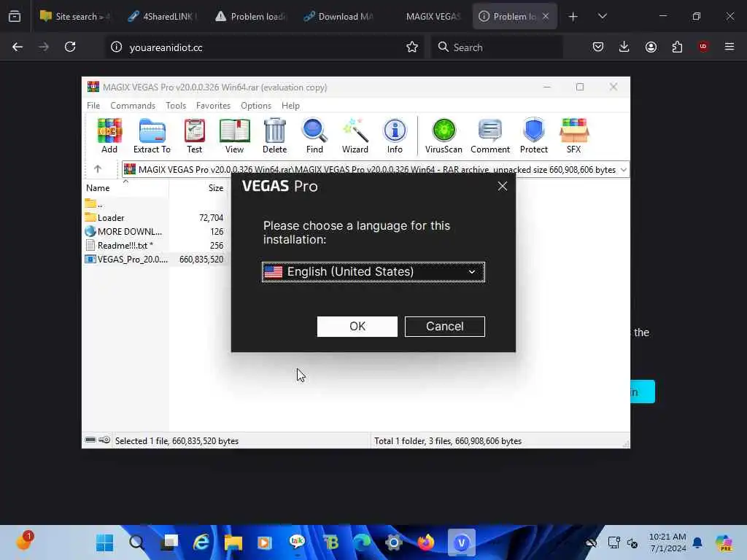The image size is (747, 560).
Task: Open the browser Downloads panel
Action: pyautogui.click(x=624, y=47)
